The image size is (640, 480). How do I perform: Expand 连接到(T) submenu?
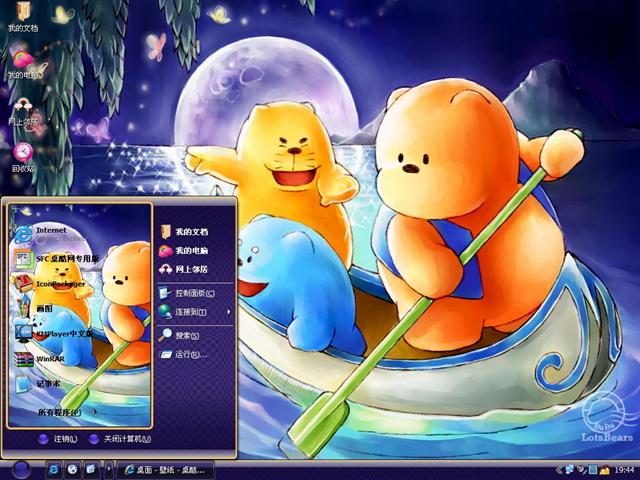[x=194, y=312]
